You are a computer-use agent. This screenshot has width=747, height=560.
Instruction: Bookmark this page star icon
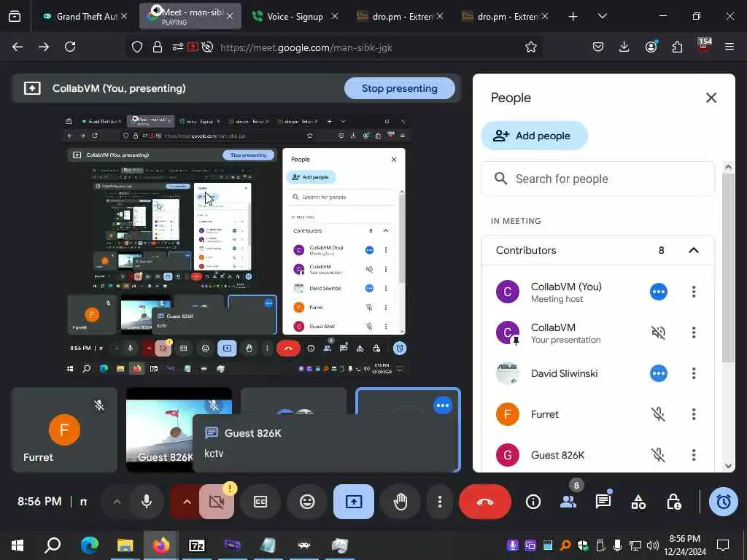(x=531, y=47)
